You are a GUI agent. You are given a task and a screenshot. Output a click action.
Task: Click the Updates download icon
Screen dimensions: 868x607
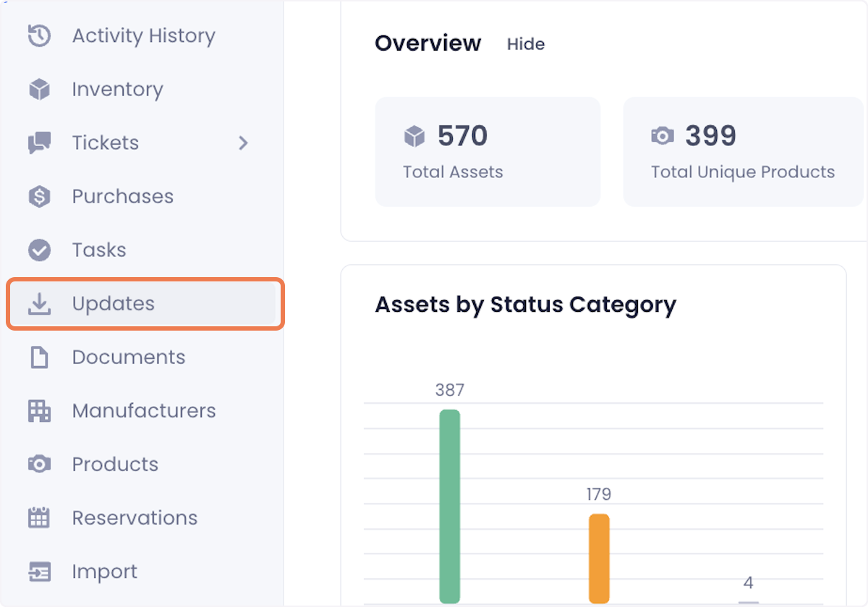pyautogui.click(x=39, y=304)
